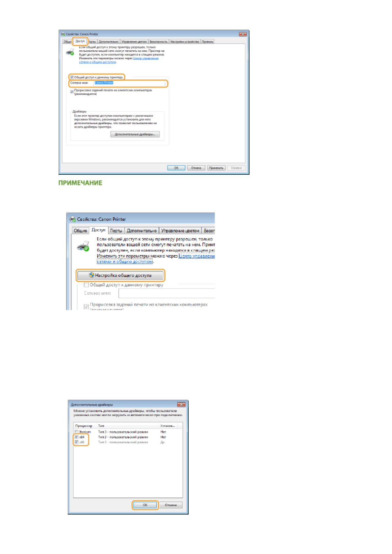This screenshot has height=554, width=392.
Task: Click the Установ... column header in drivers list
Action: (167, 426)
